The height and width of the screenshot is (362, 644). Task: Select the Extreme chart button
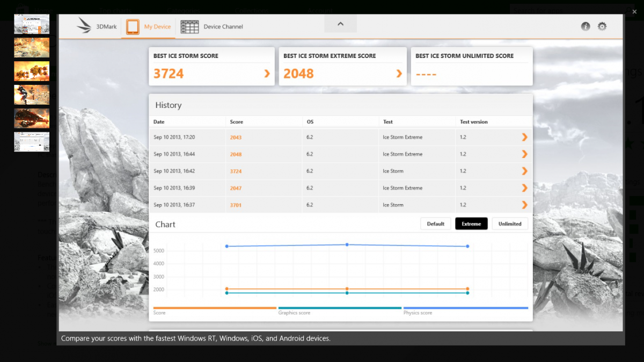(x=471, y=223)
